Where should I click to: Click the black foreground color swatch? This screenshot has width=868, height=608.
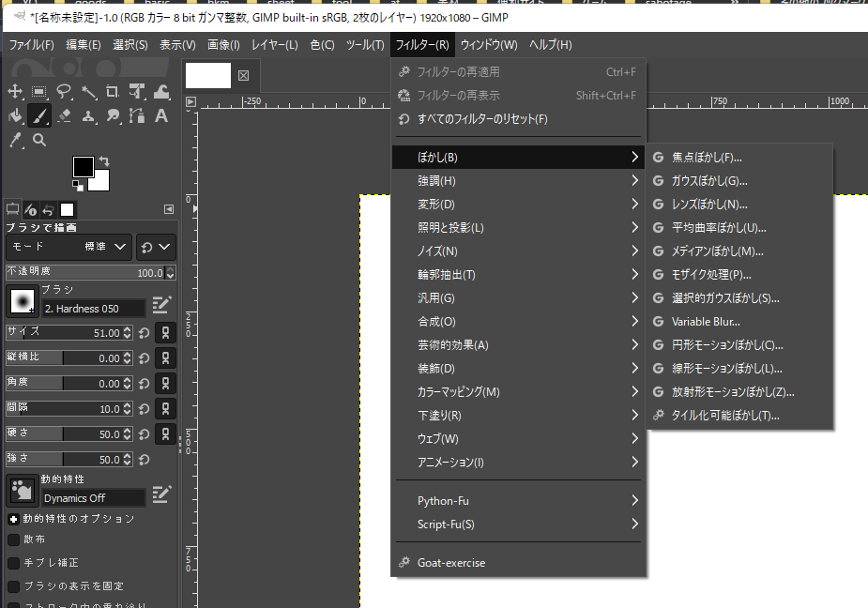click(83, 166)
